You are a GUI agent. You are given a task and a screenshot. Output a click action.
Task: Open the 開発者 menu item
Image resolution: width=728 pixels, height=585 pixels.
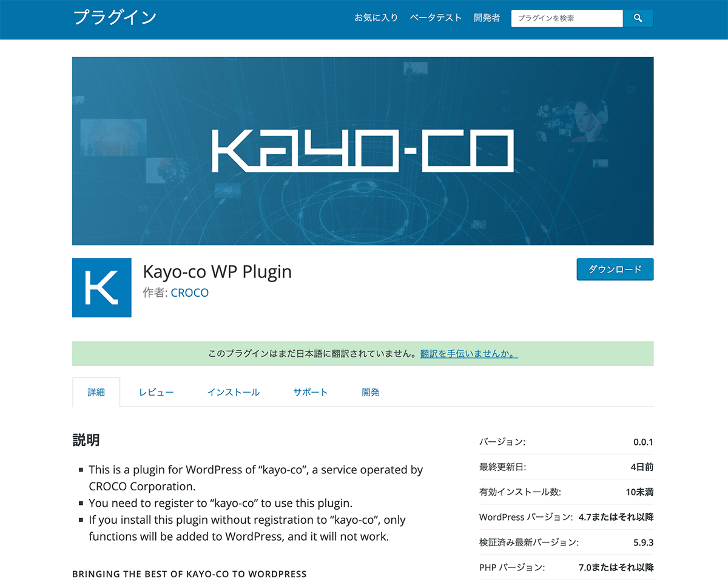pyautogui.click(x=487, y=18)
